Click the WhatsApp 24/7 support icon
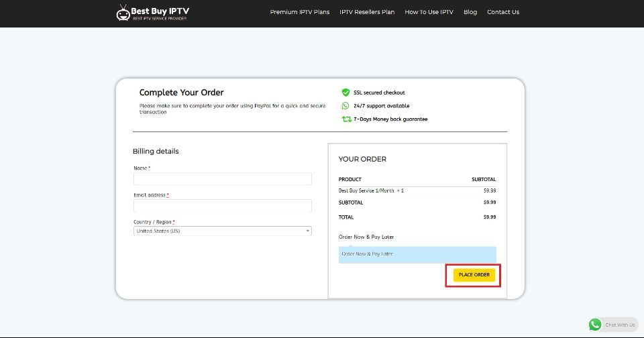 [x=345, y=105]
